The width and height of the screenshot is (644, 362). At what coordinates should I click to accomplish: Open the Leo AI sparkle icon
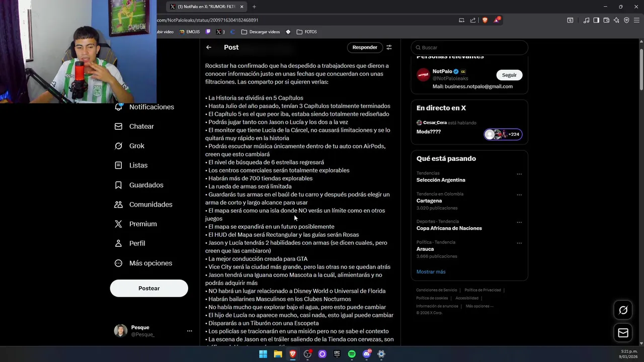pos(616,20)
